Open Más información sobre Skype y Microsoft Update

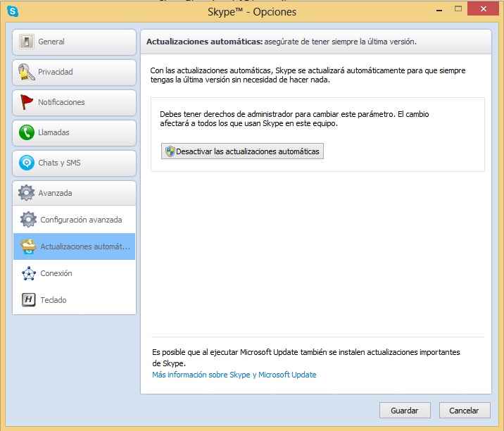(x=234, y=375)
